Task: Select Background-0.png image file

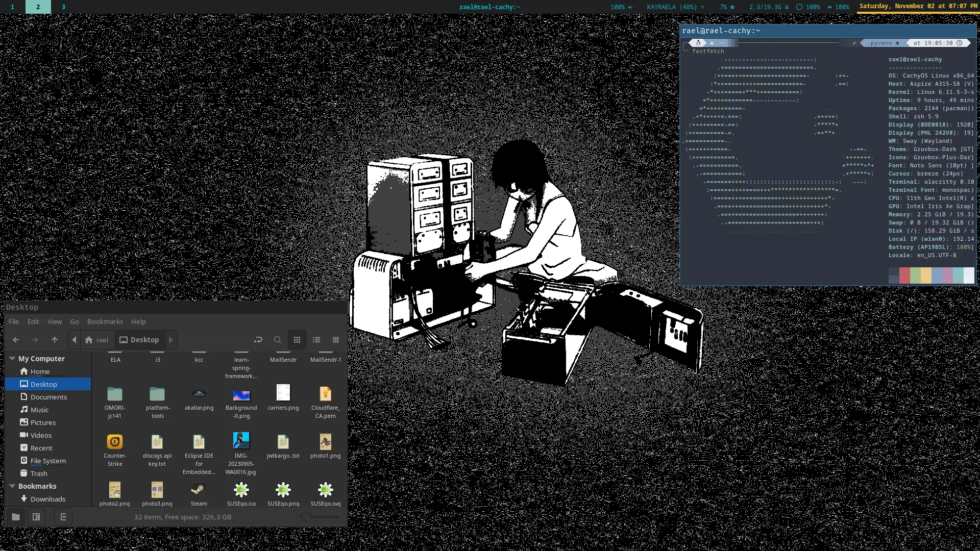Action: click(x=241, y=402)
